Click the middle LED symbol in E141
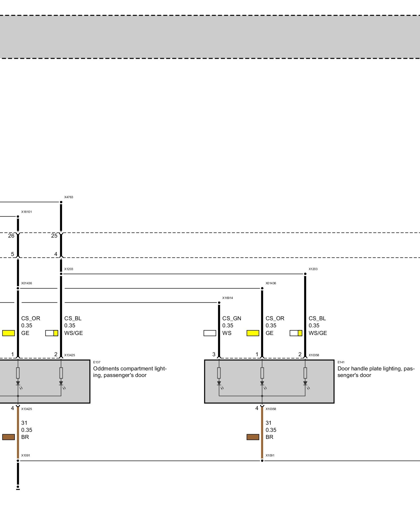 (x=262, y=384)
